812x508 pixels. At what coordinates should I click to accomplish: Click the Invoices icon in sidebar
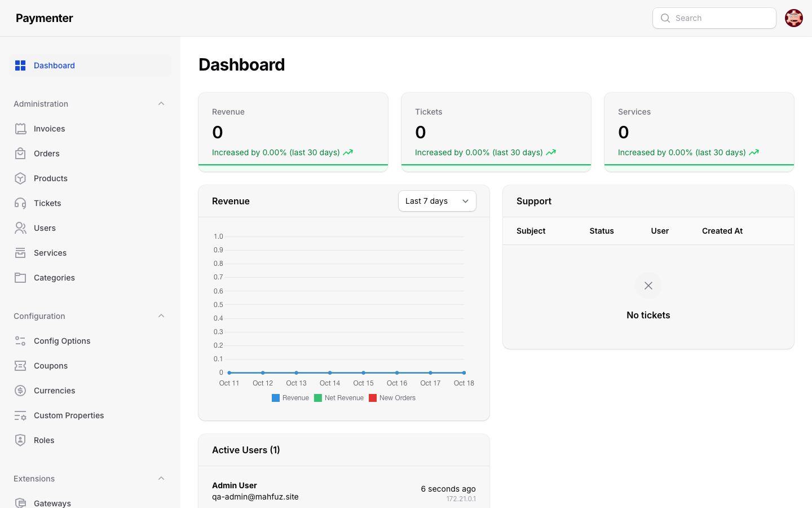pyautogui.click(x=20, y=129)
